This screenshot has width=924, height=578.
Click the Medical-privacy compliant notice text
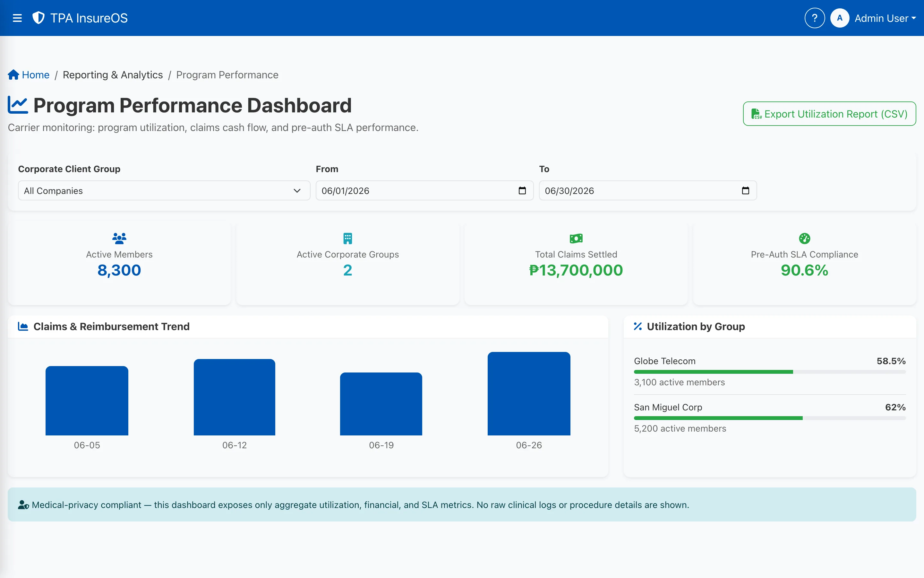coord(360,505)
